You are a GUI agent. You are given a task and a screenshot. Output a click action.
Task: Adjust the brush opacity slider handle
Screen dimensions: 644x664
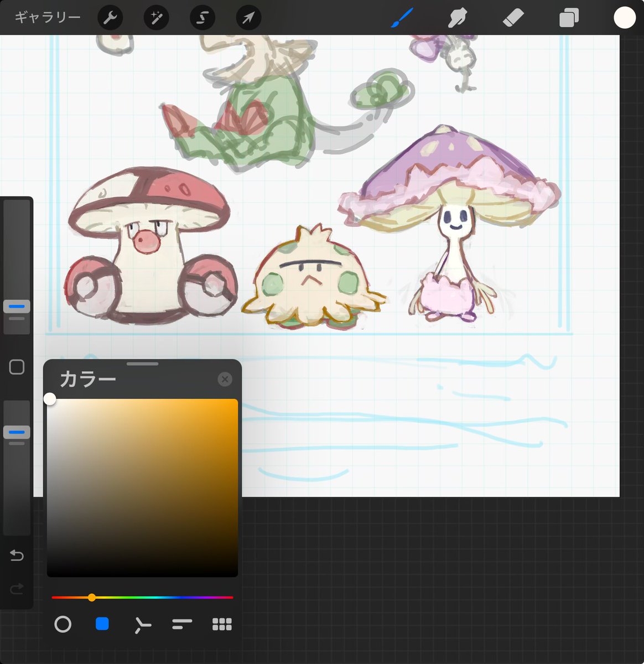(17, 432)
